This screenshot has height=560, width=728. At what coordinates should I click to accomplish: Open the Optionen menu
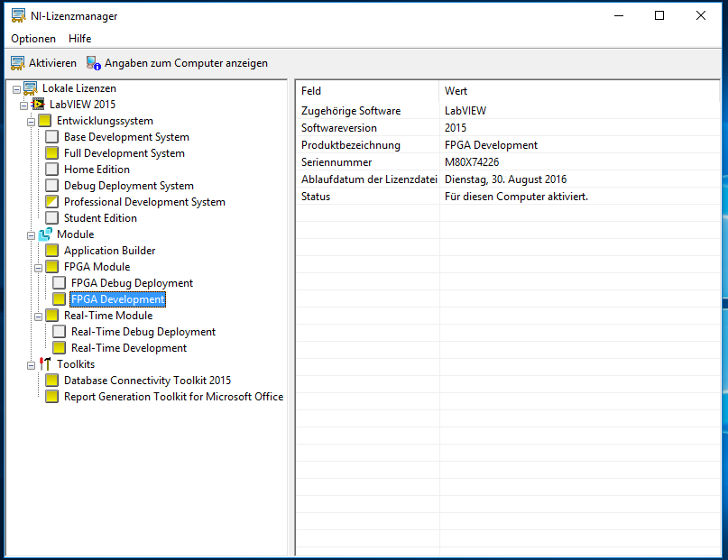click(x=33, y=39)
